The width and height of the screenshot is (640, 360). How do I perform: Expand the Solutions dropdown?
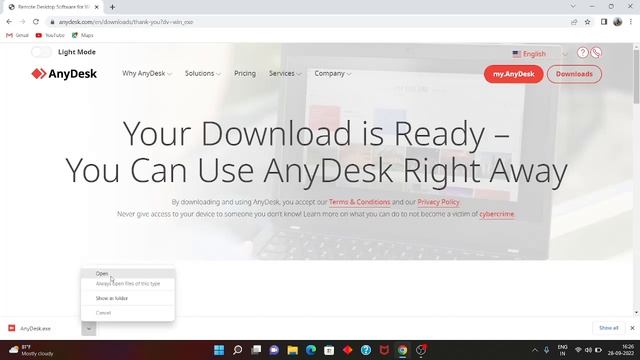tap(203, 73)
